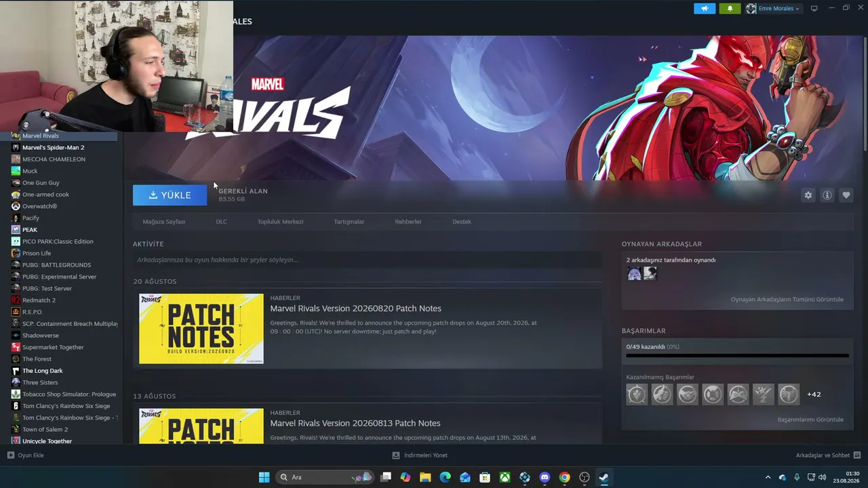Open the 20260813 Patch Notes thumbnail
Screen dimensions: 868x488
[201, 426]
